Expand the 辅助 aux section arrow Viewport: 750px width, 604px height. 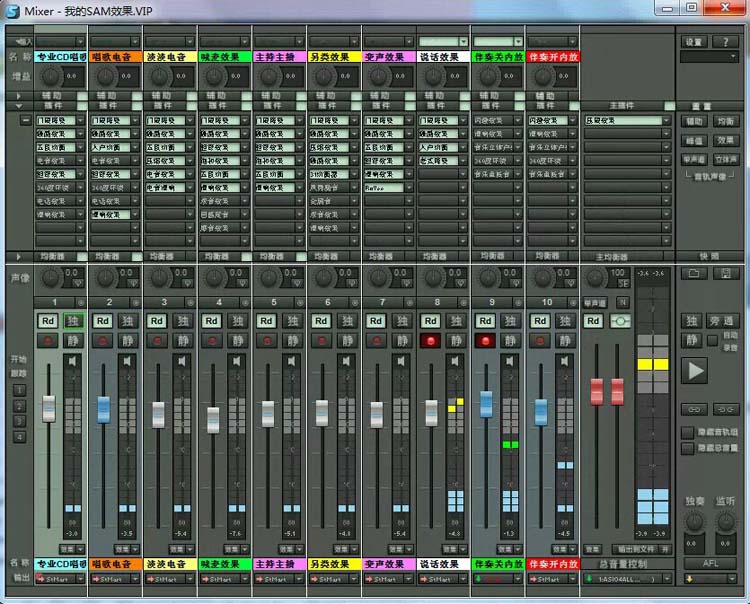click(x=19, y=96)
